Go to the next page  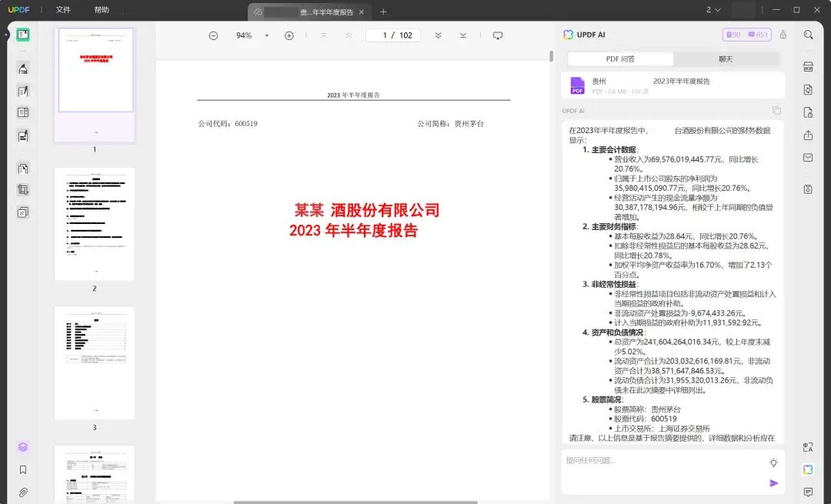coord(439,35)
